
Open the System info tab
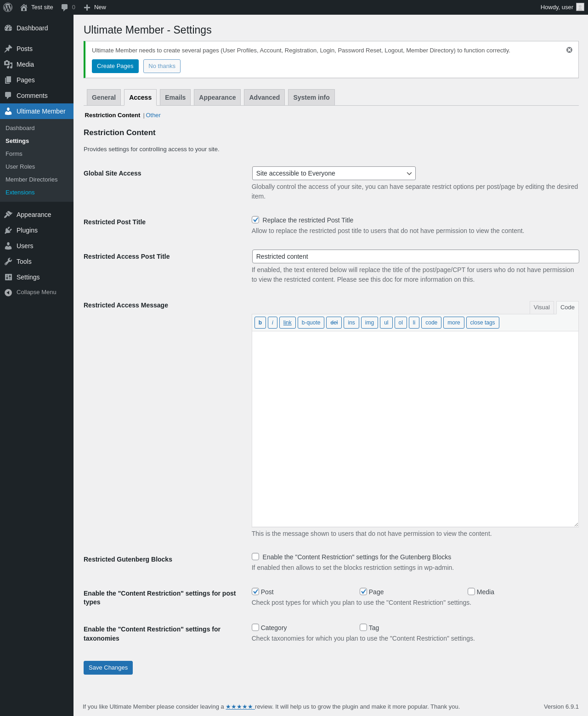pyautogui.click(x=311, y=97)
